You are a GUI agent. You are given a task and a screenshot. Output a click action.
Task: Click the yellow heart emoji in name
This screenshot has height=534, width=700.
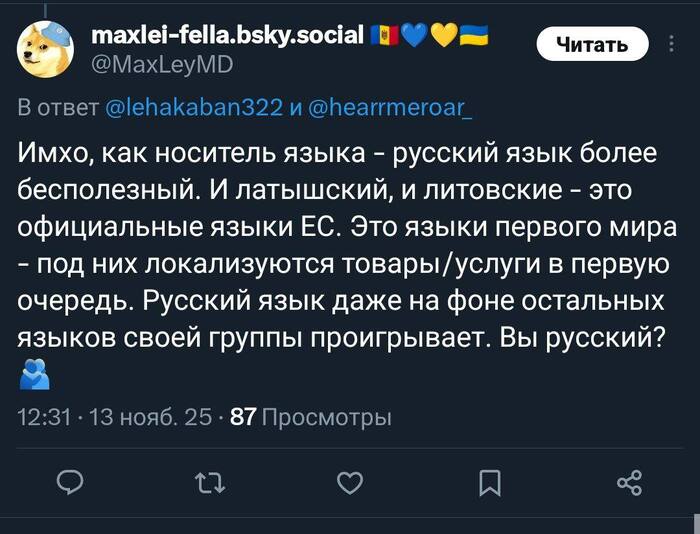coord(444,38)
